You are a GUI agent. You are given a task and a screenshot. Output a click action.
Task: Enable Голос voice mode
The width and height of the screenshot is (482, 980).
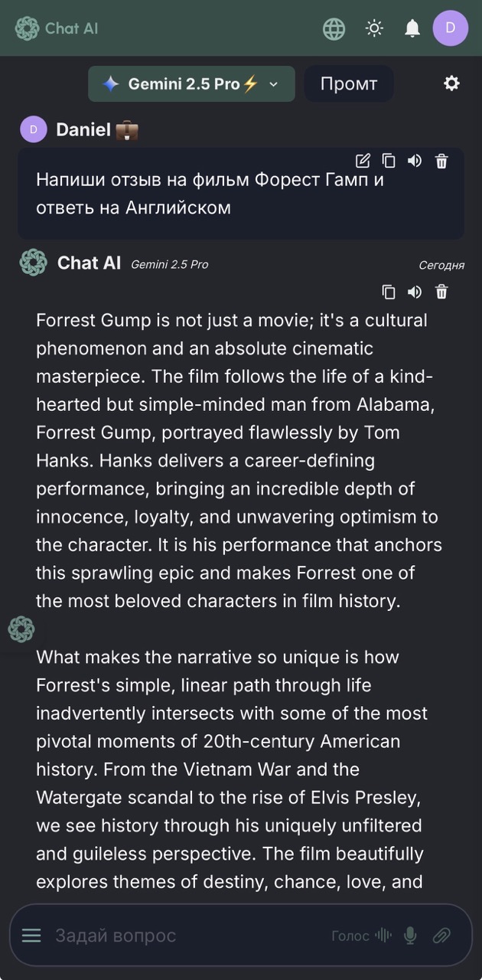362,936
